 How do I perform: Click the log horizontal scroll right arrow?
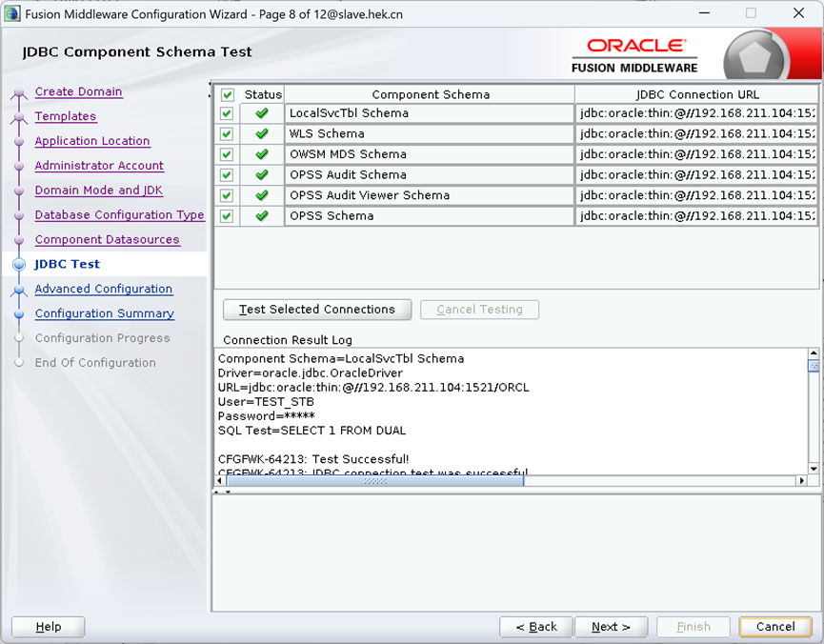(x=802, y=480)
